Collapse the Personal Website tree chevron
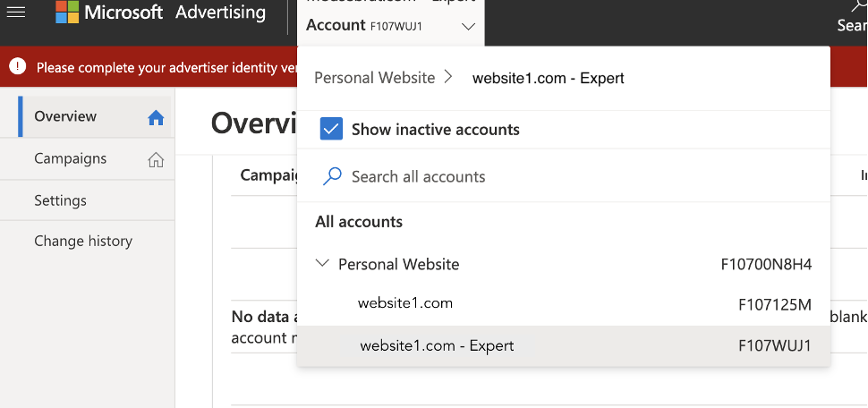 tap(322, 264)
